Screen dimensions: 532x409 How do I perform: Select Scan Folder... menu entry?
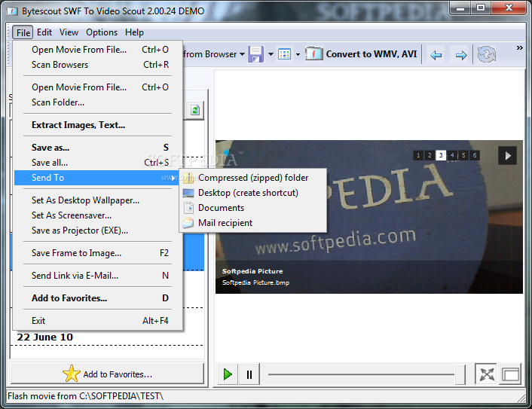98,102
